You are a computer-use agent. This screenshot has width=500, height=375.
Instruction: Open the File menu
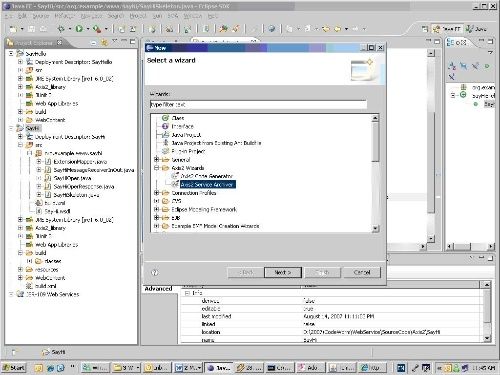pos(9,16)
